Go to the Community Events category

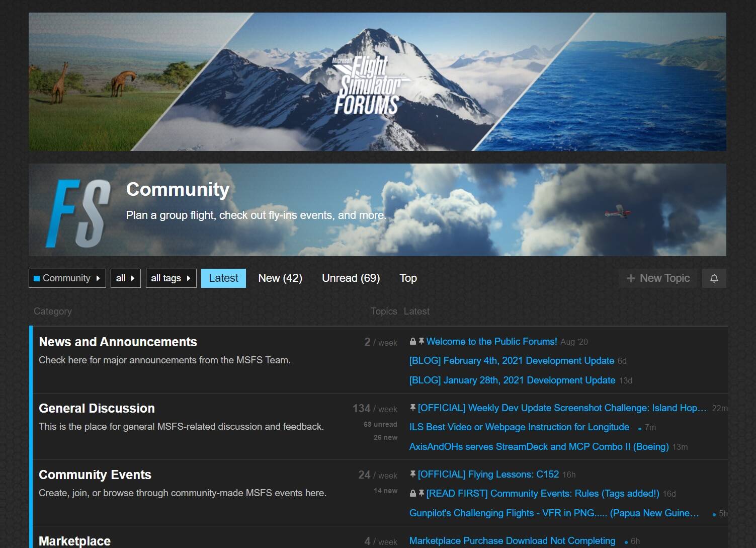[x=95, y=475]
